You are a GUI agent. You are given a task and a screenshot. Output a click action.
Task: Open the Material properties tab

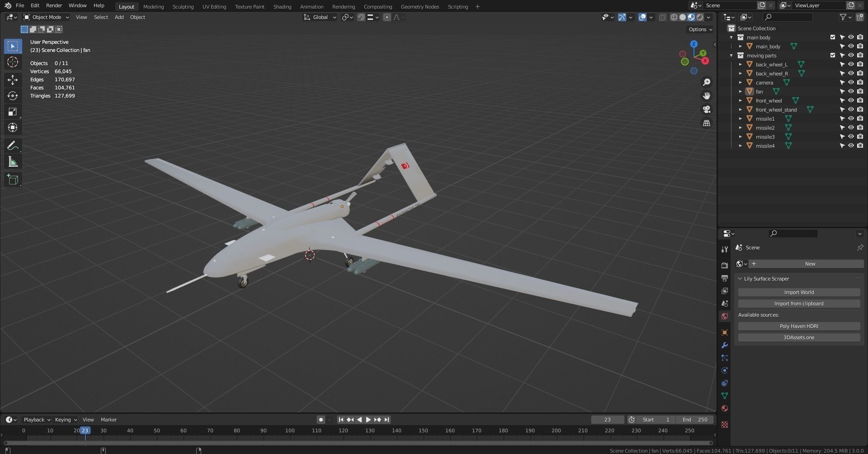pyautogui.click(x=725, y=408)
